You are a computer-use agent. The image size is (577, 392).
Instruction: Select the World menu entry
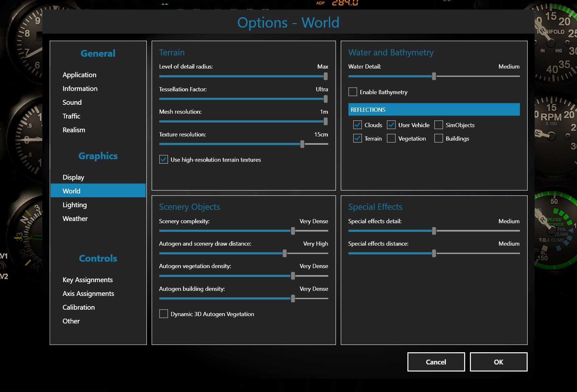coord(98,191)
